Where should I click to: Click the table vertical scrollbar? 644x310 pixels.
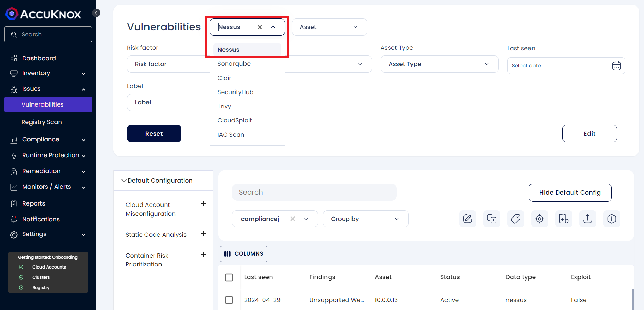(x=633, y=299)
